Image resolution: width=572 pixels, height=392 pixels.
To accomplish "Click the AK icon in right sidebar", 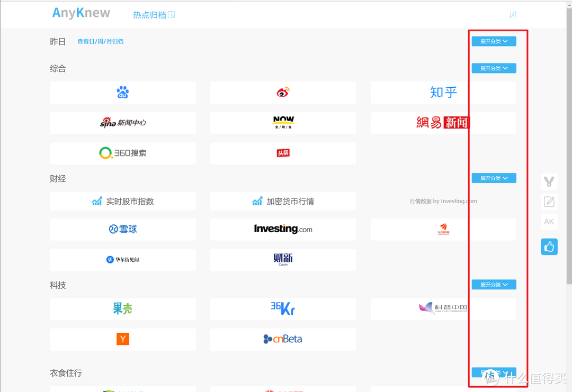I will point(549,222).
